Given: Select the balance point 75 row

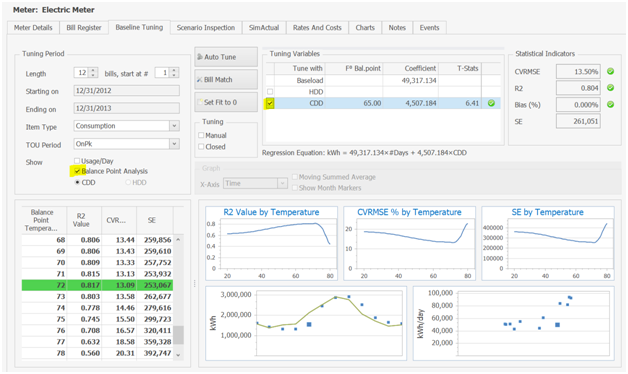Looking at the screenshot, I should [97, 319].
